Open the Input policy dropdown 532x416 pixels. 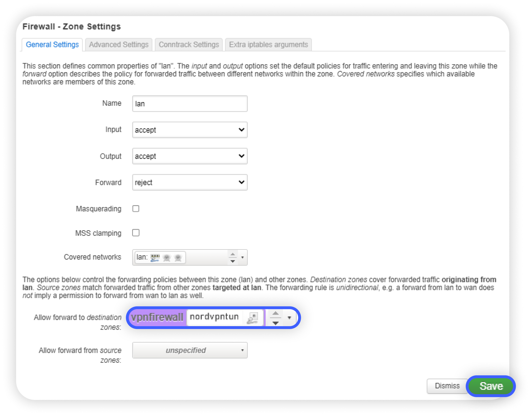pos(190,130)
